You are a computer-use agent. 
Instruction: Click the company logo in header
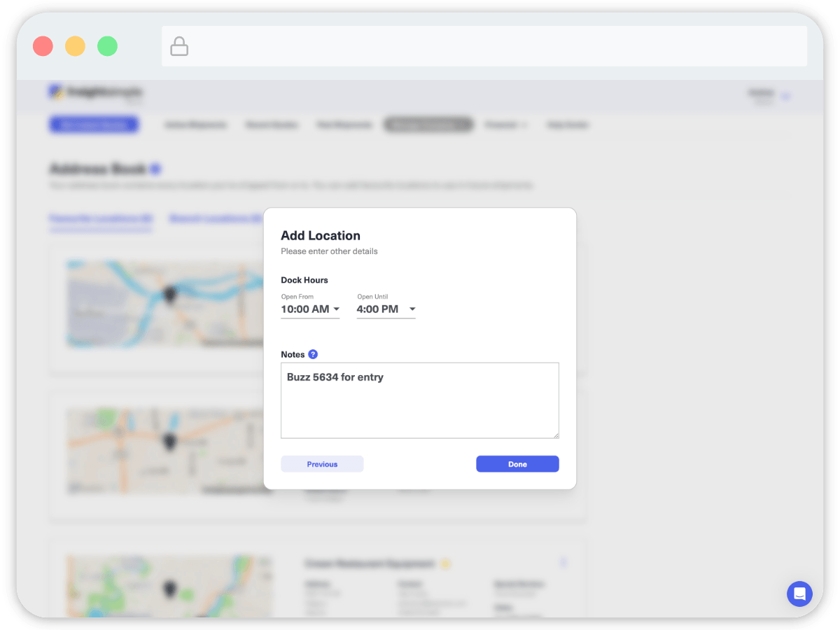click(x=95, y=92)
